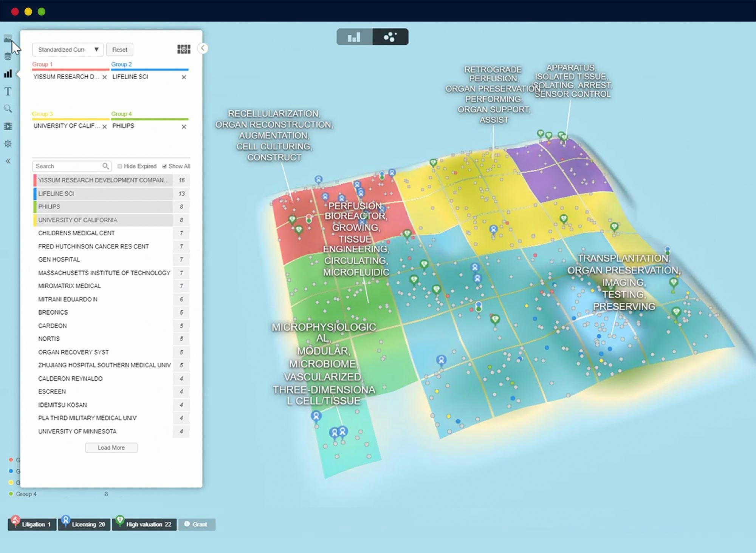Click the grid layout icon beside Reset
Viewport: 756px width, 553px height.
[184, 49]
